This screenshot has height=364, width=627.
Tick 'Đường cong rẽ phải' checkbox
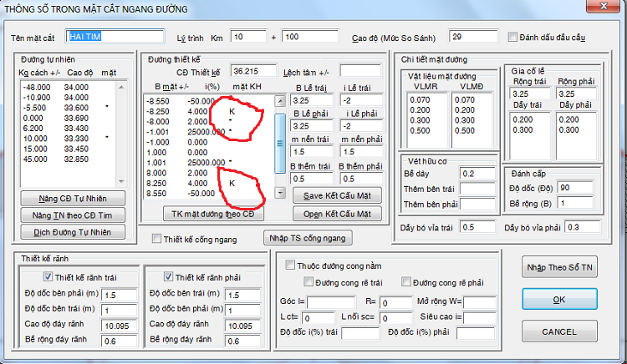(405, 282)
